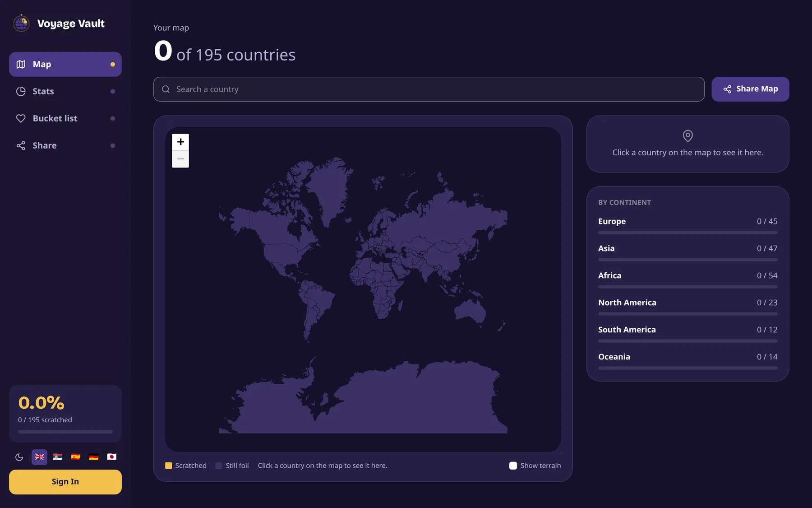
Task: Select the UK flag language
Action: (39, 457)
